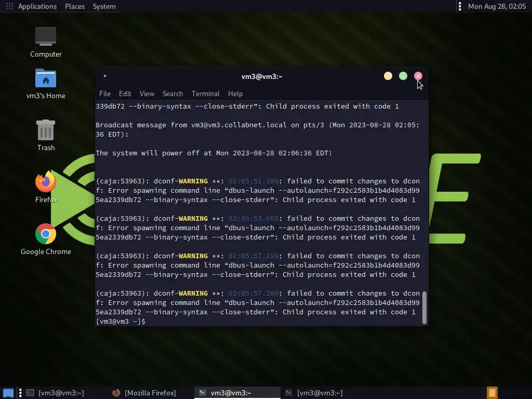Screen dimensions: 532x399
Task: Click the Applications grid icon in top panel
Action: [x=9, y=6]
